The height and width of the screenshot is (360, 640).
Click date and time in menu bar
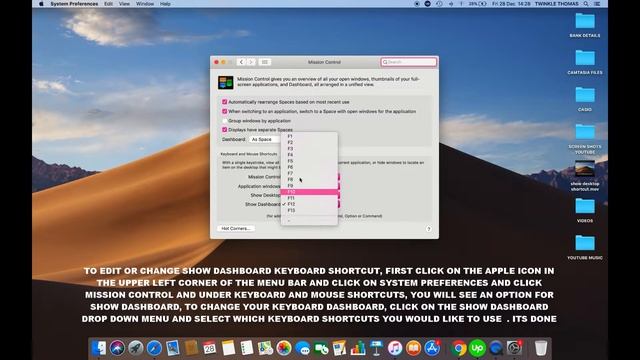pos(511,4)
